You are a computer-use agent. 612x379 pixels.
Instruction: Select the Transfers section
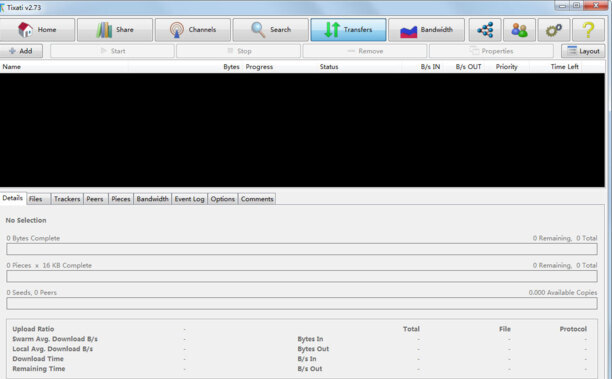(x=348, y=30)
